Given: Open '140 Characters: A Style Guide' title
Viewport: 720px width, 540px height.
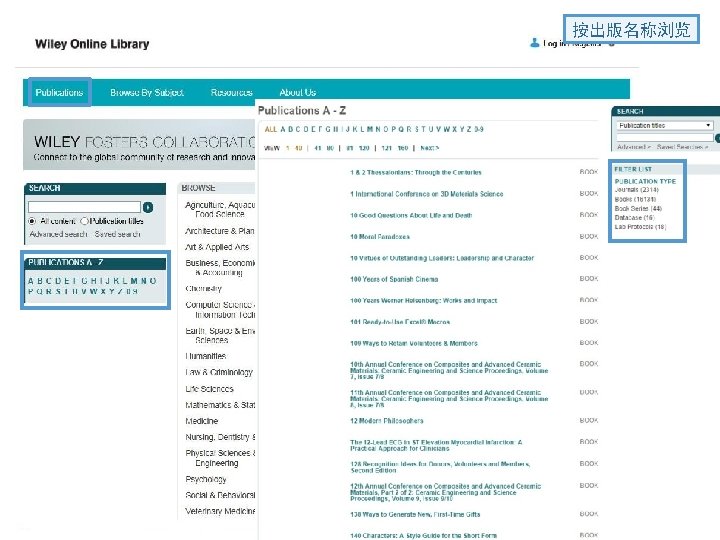Looking at the screenshot, I should (x=423, y=535).
